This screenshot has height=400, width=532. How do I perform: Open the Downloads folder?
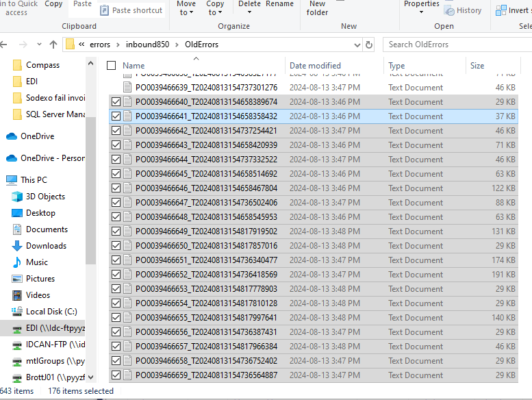pos(39,246)
